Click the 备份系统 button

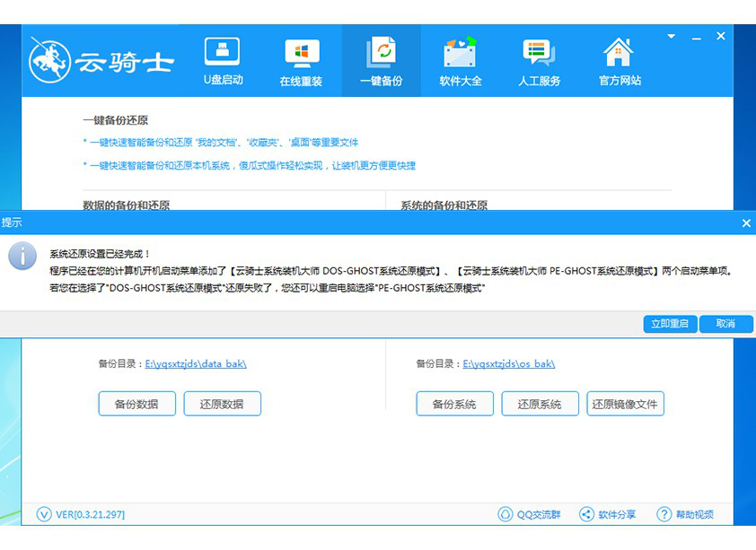pos(454,404)
